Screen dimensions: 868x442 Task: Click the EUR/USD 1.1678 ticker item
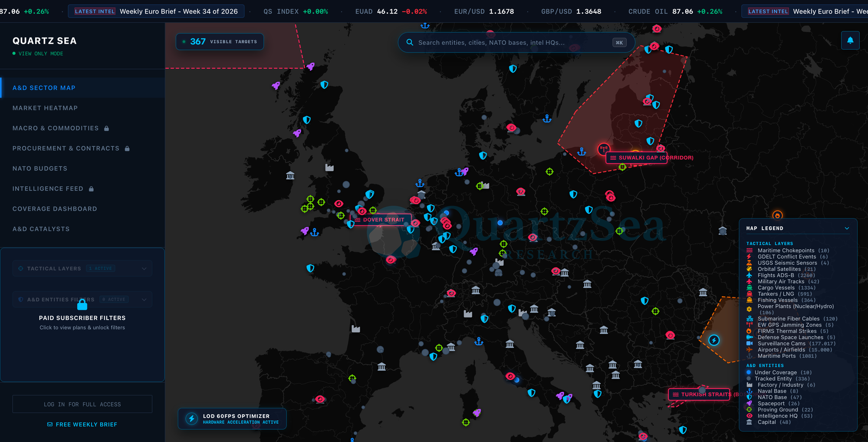484,12
